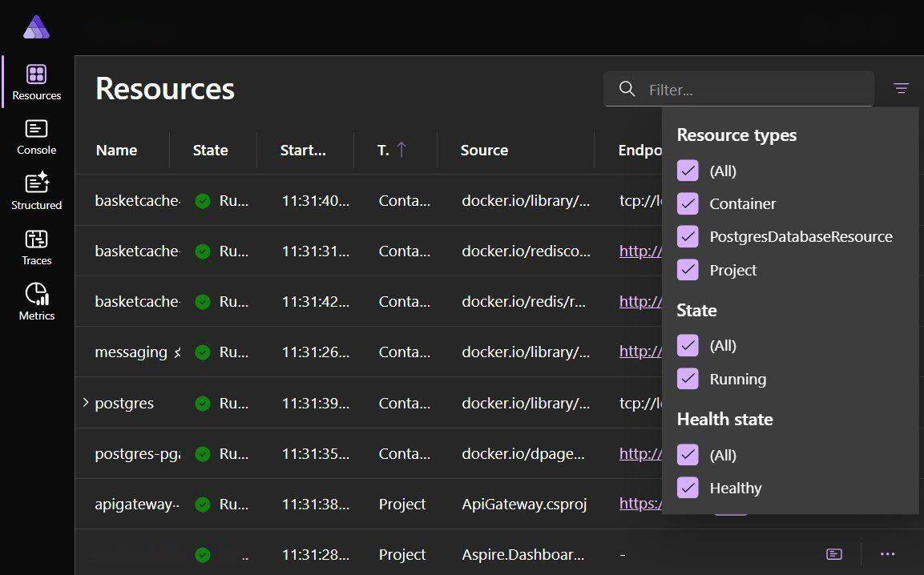Open the Metrics page
924x575 pixels.
tap(36, 302)
